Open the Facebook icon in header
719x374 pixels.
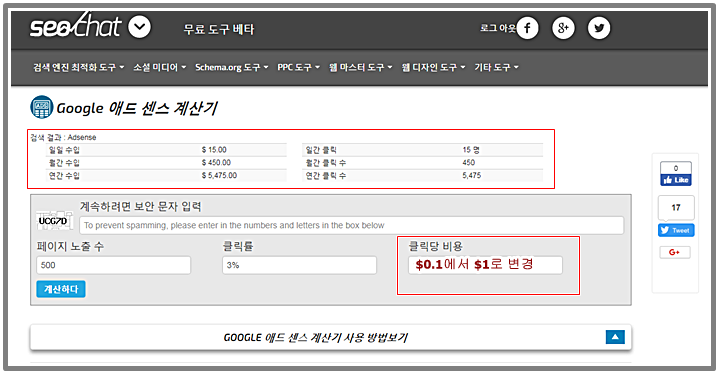click(527, 28)
